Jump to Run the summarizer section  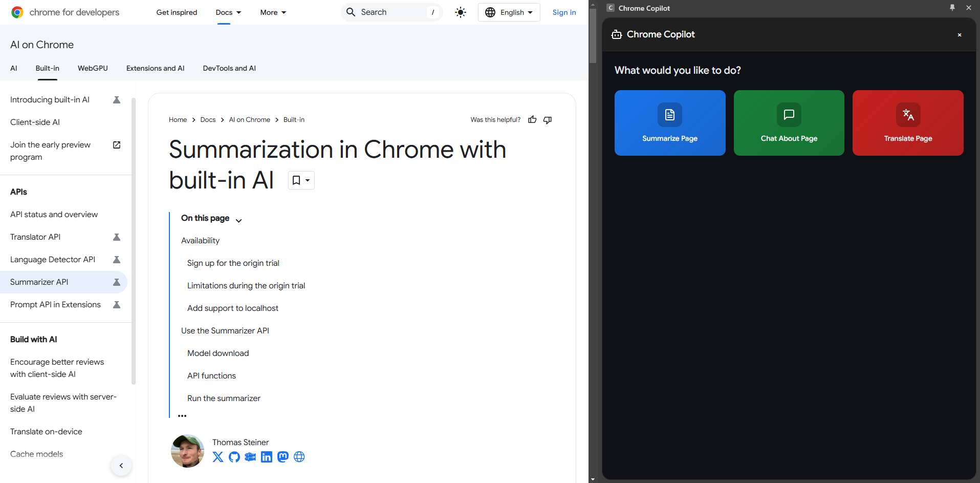pyautogui.click(x=224, y=398)
